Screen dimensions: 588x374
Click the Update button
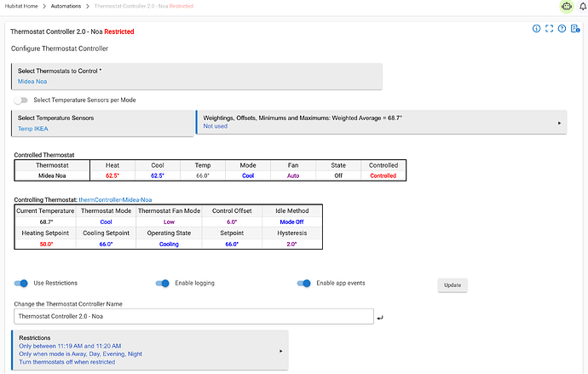point(453,285)
